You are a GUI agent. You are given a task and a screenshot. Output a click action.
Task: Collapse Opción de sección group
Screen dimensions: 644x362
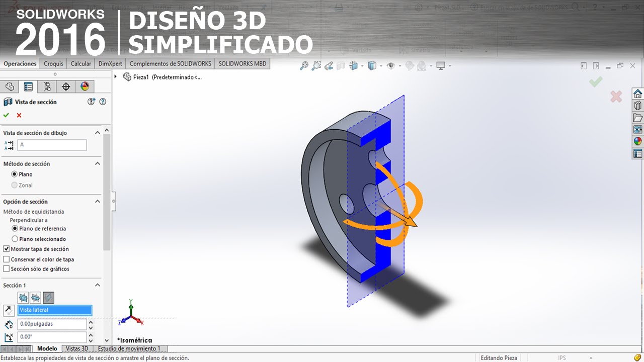98,201
